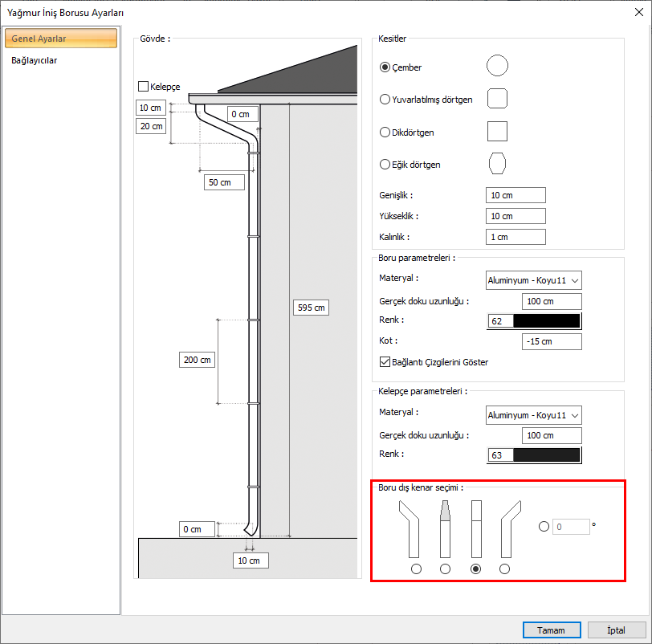Select the custom angle radio button
The height and width of the screenshot is (644, 652).
point(544,527)
